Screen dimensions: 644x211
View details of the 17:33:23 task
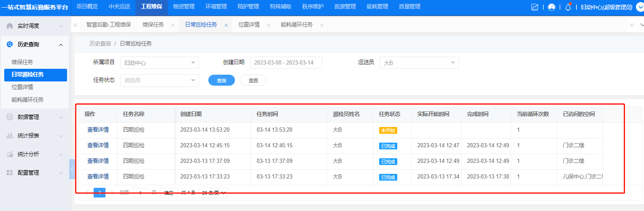[98, 177]
